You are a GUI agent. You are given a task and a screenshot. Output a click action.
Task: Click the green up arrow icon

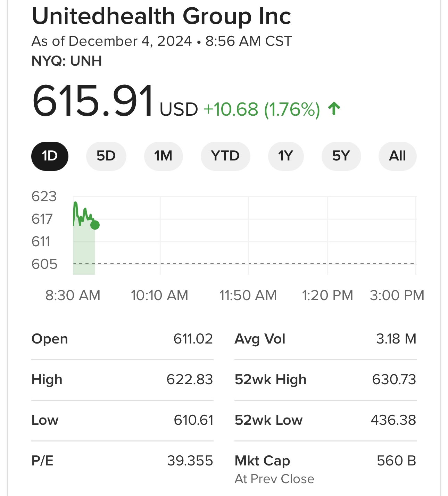(x=334, y=109)
